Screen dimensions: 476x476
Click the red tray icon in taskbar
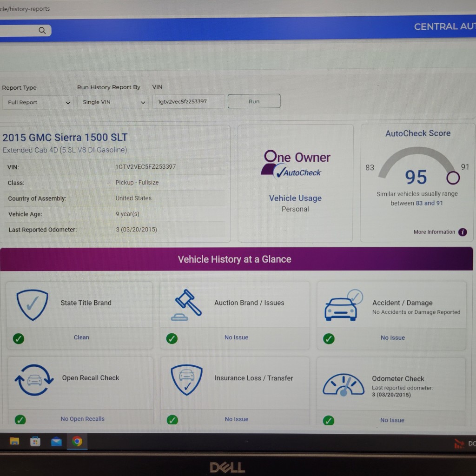(459, 443)
